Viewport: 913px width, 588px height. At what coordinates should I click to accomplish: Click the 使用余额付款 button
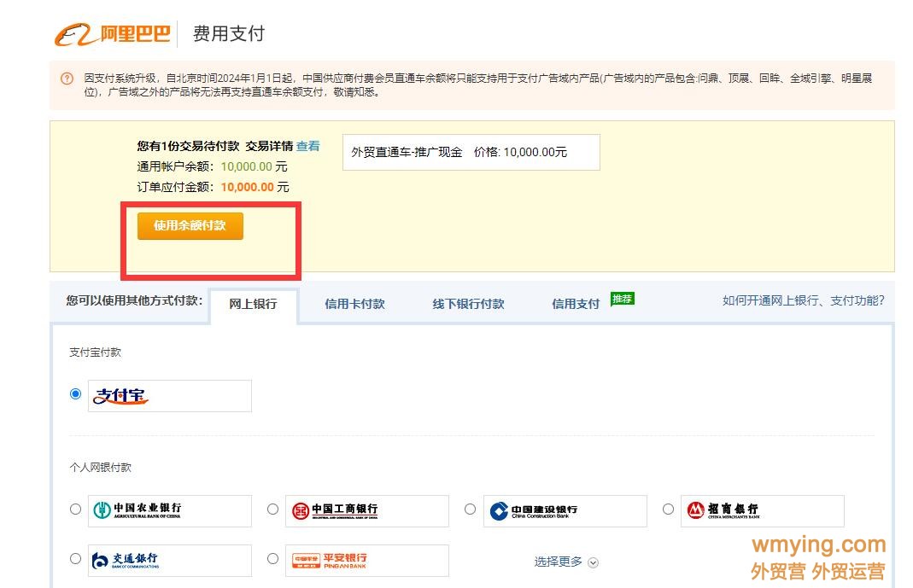pyautogui.click(x=190, y=225)
